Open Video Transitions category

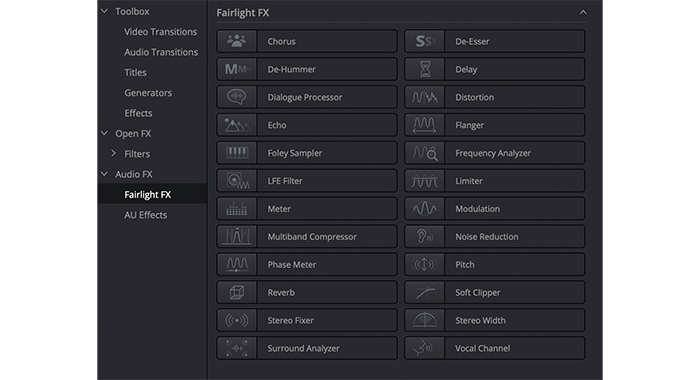coord(160,32)
